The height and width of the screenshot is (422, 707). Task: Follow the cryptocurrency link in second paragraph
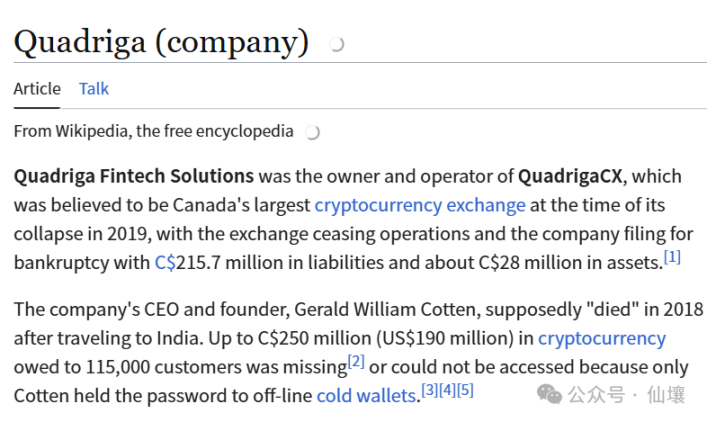601,338
